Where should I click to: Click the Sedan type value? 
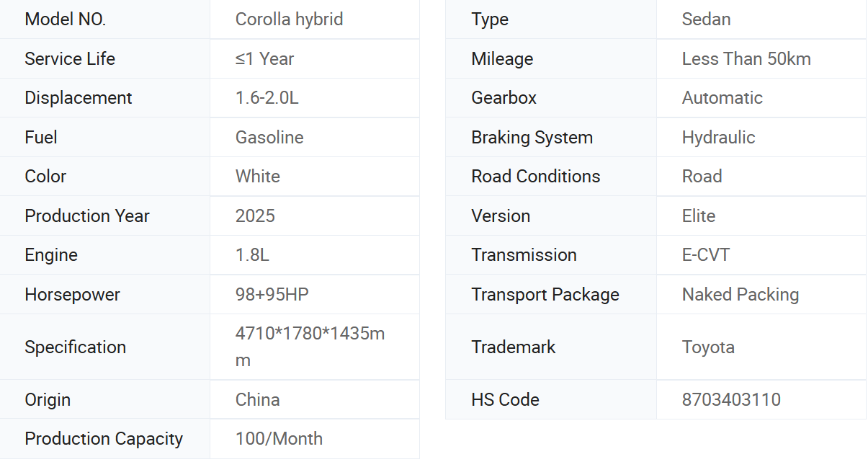click(x=706, y=19)
